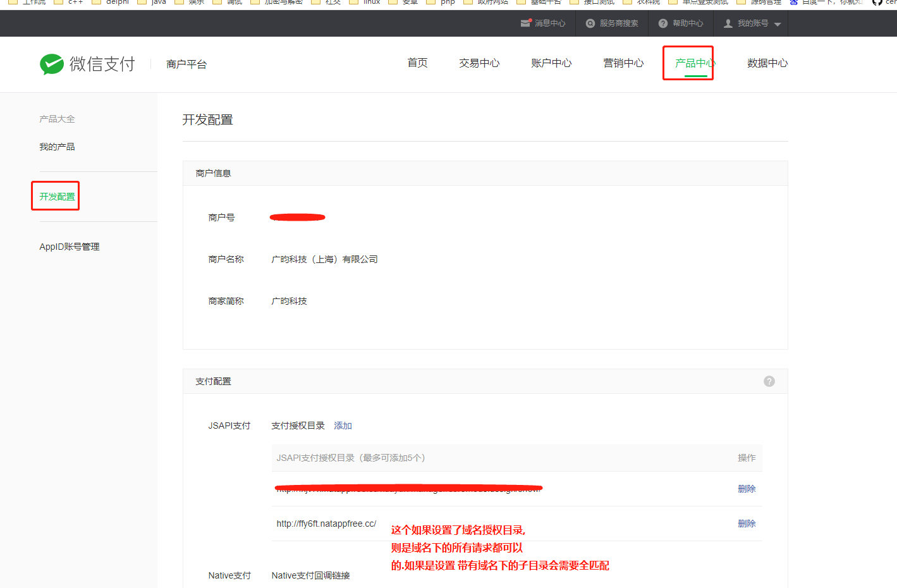Go to the 首页 navigation tab
Image resolution: width=897 pixels, height=588 pixels.
pyautogui.click(x=417, y=63)
